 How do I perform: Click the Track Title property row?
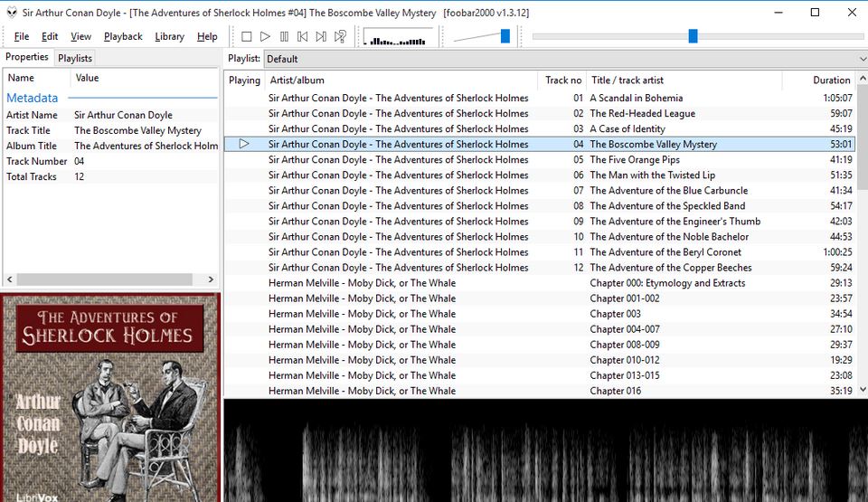tap(110, 131)
